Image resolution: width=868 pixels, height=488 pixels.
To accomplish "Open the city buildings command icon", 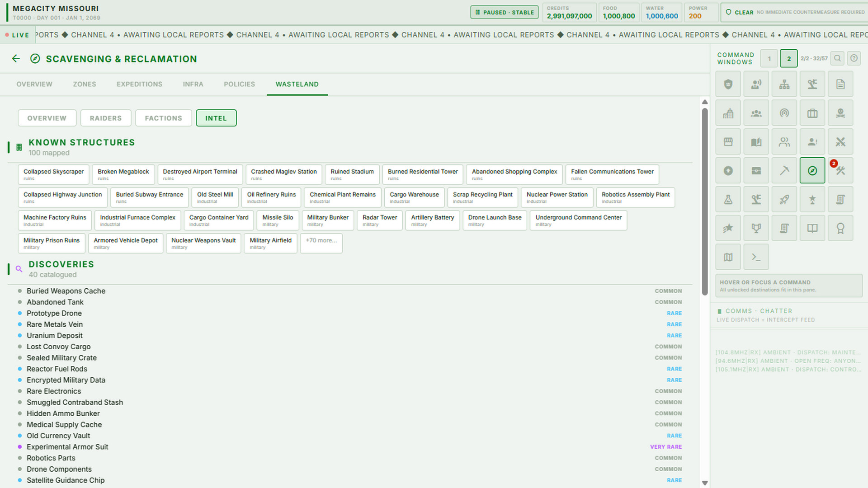I will pos(728,113).
